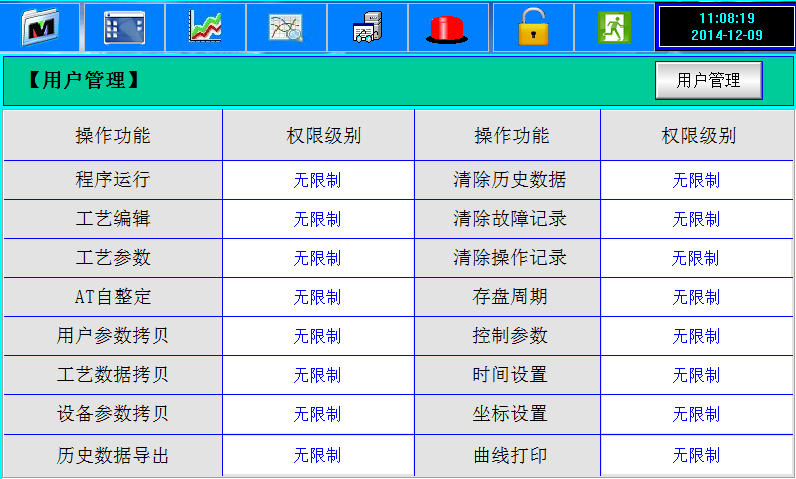
Task: Change 无限制 value beside 时间设置
Action: tap(696, 375)
